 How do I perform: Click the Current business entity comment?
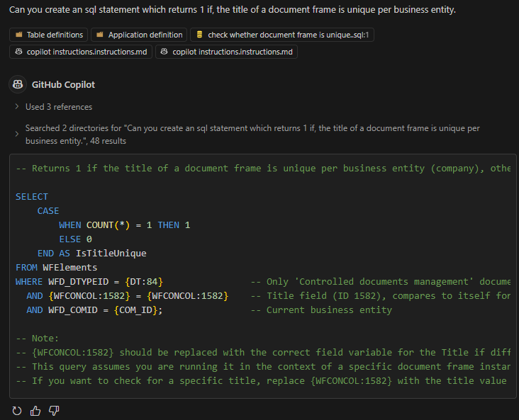pyautogui.click(x=321, y=310)
